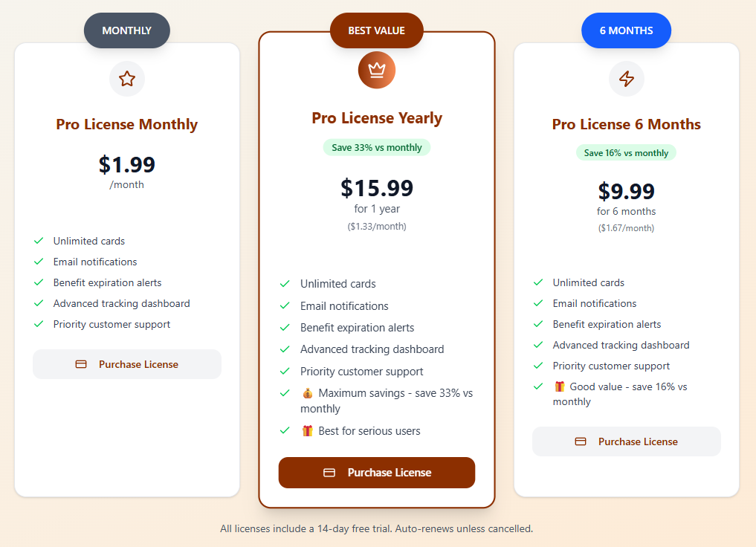Click the crown icon on the yearly plan
Screen dimensions: 756x547
point(376,70)
